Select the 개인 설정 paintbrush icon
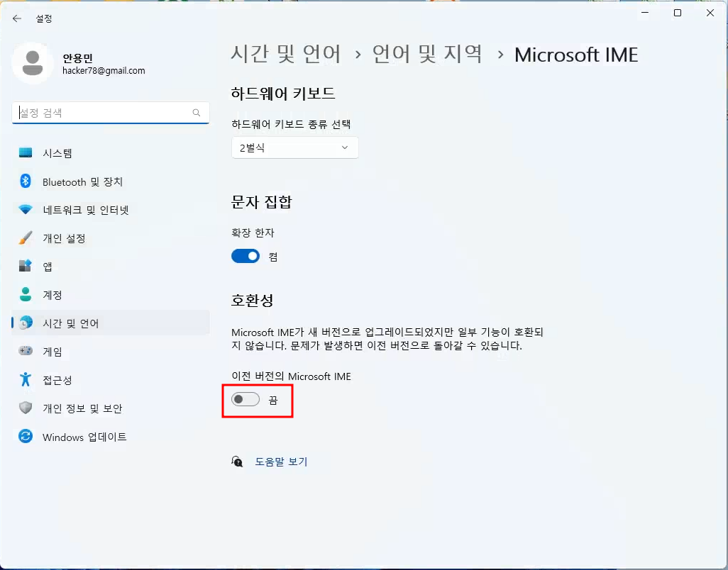The width and height of the screenshot is (728, 570). coord(26,238)
